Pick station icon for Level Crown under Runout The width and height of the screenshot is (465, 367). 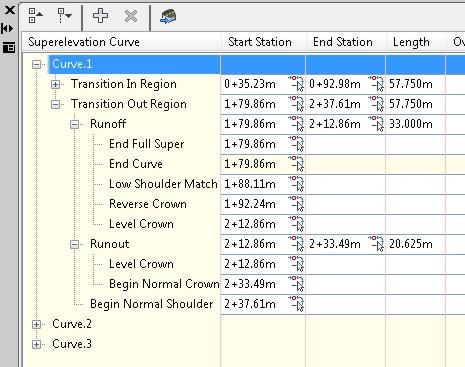[x=296, y=264]
